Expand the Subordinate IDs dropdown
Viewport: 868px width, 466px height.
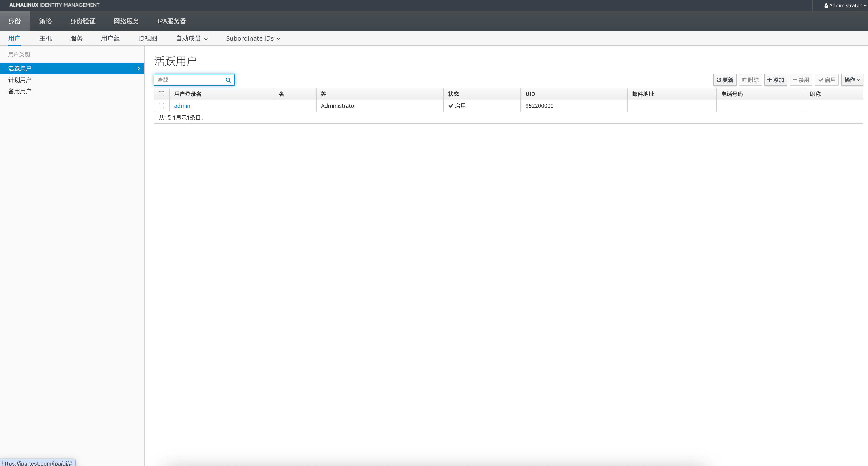pos(253,38)
